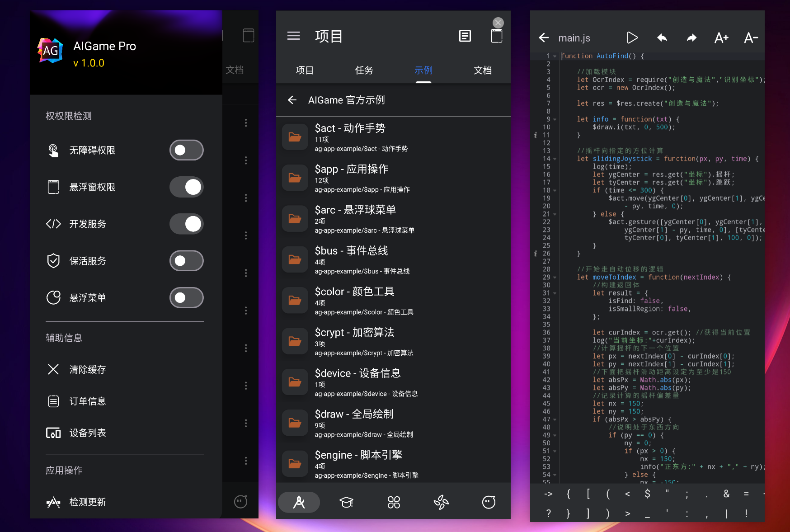Image resolution: width=790 pixels, height=532 pixels.
Task: Click the floating window icon in 项目 header
Action: [497, 36]
